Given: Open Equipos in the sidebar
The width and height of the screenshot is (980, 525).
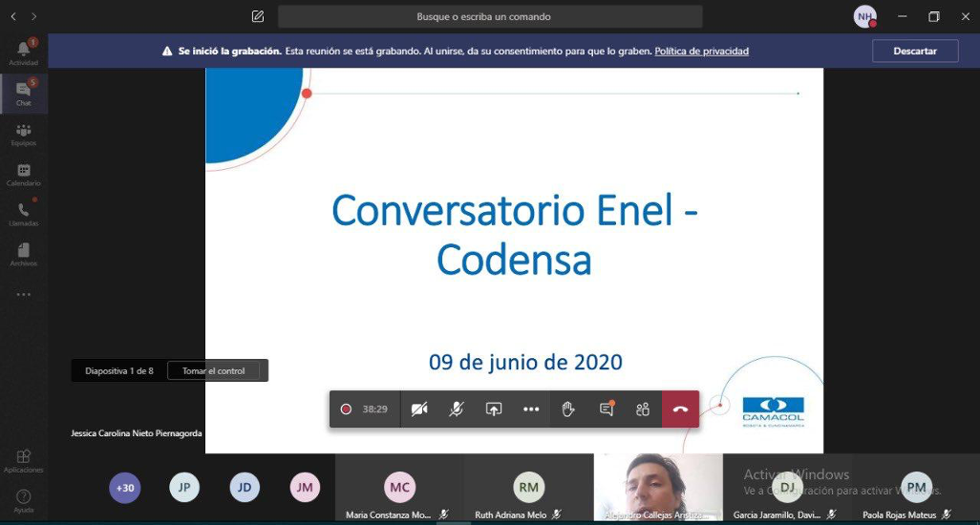Looking at the screenshot, I should 24,135.
